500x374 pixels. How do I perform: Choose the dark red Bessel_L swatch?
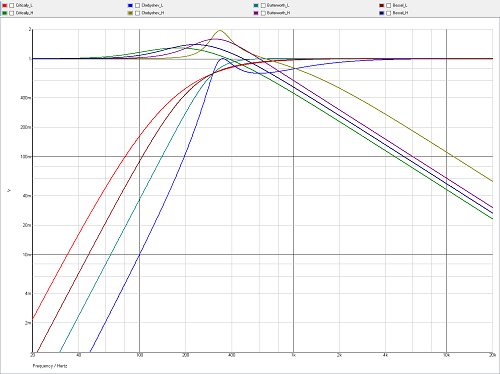[382, 6]
